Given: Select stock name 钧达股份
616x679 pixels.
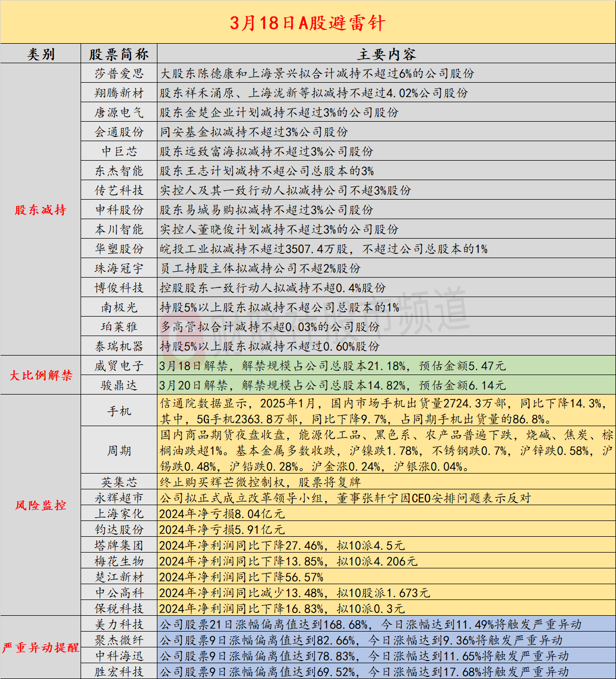Looking at the screenshot, I should click(119, 529).
